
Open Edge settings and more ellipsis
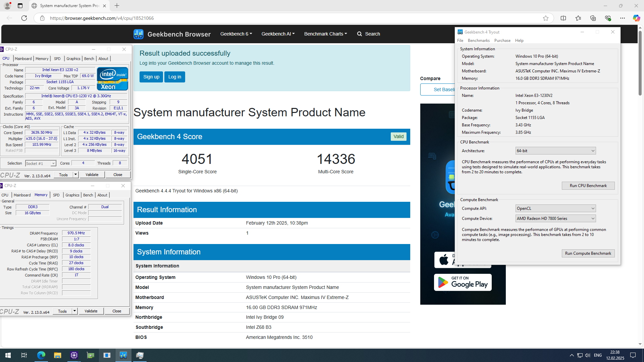tap(622, 18)
